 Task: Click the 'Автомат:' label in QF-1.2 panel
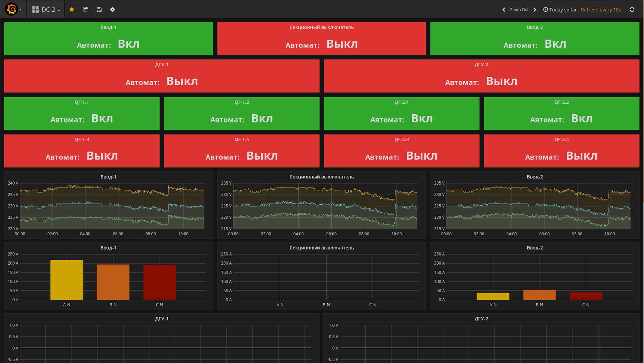tap(227, 120)
